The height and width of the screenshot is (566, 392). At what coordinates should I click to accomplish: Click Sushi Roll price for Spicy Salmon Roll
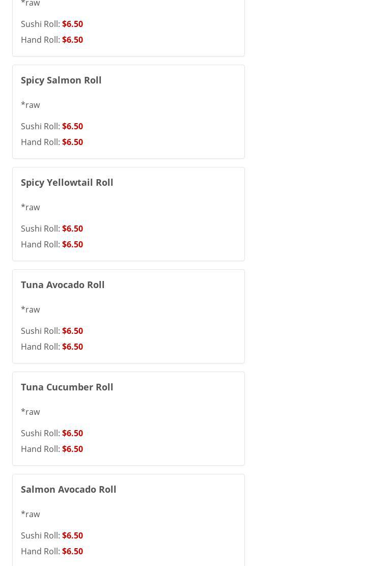[72, 126]
